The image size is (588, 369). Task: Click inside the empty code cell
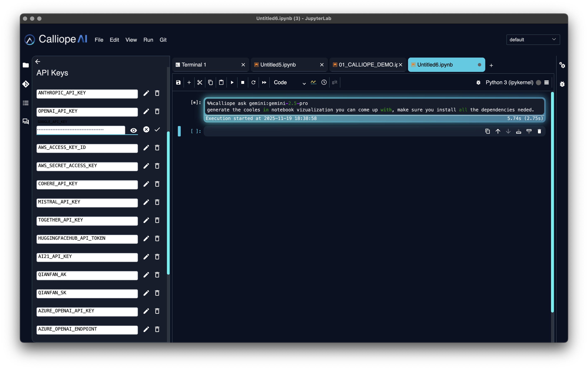(x=342, y=131)
